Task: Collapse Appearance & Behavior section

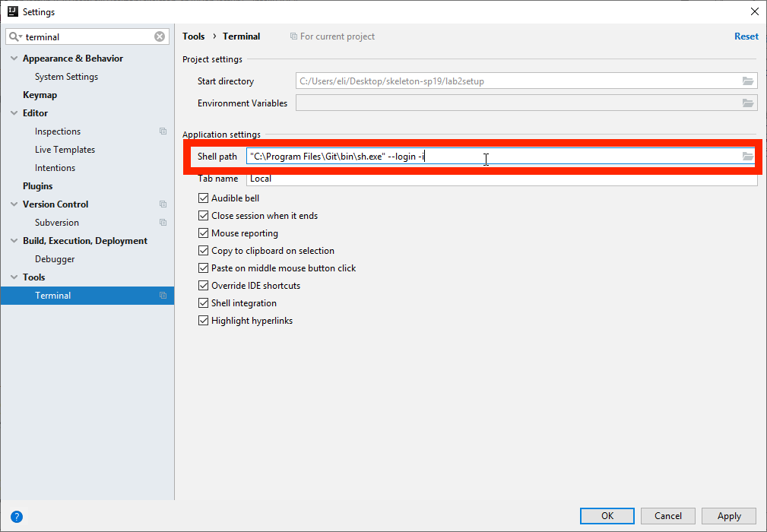Action: (x=14, y=59)
